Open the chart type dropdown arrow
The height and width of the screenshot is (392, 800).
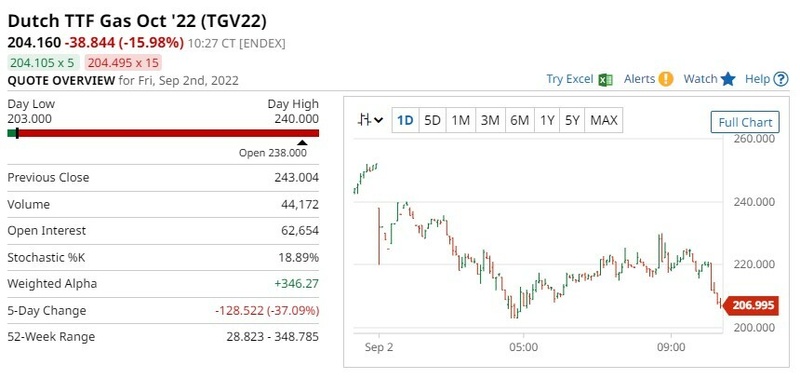tap(379, 120)
